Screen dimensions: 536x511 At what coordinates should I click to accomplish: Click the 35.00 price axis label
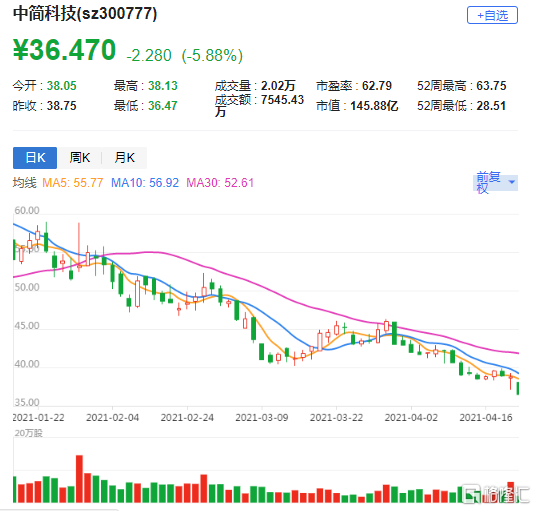[27, 402]
